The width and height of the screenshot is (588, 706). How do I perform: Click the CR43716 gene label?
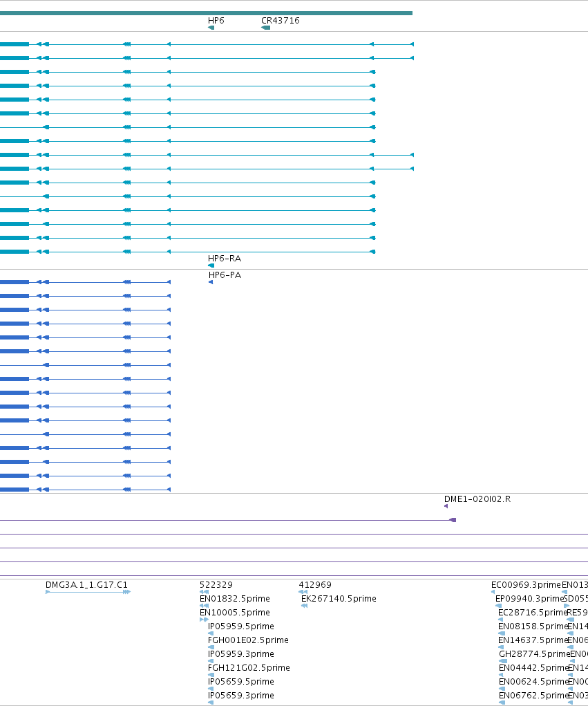point(281,21)
